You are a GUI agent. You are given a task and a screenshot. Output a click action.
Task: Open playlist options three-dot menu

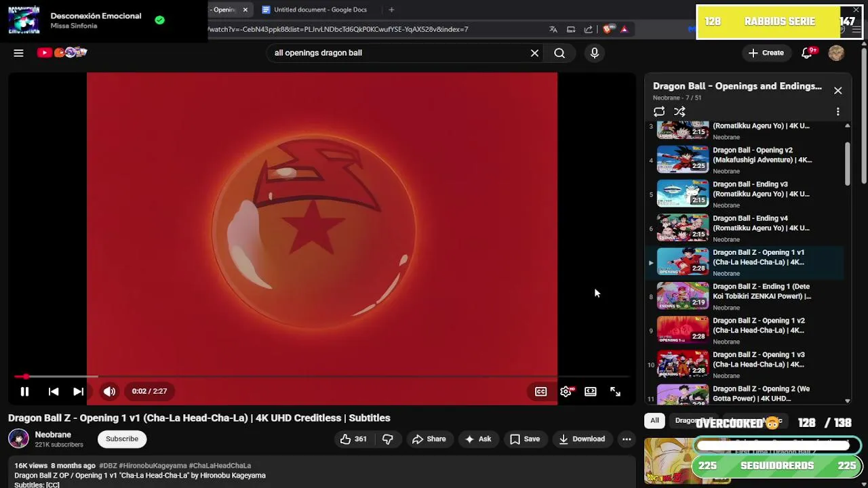point(838,112)
